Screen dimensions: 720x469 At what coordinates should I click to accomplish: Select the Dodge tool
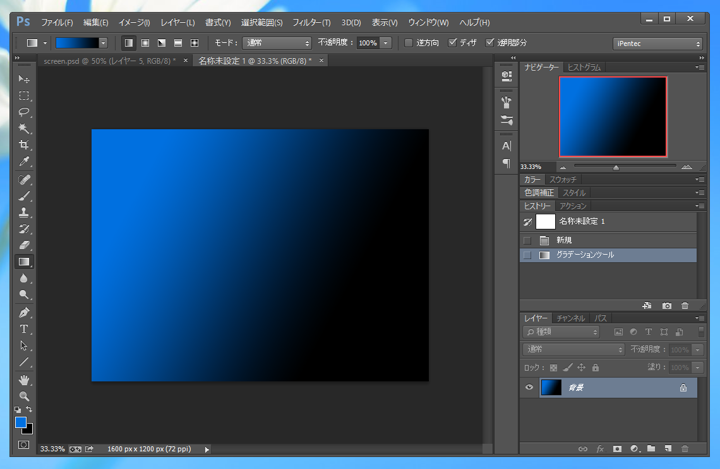24,295
